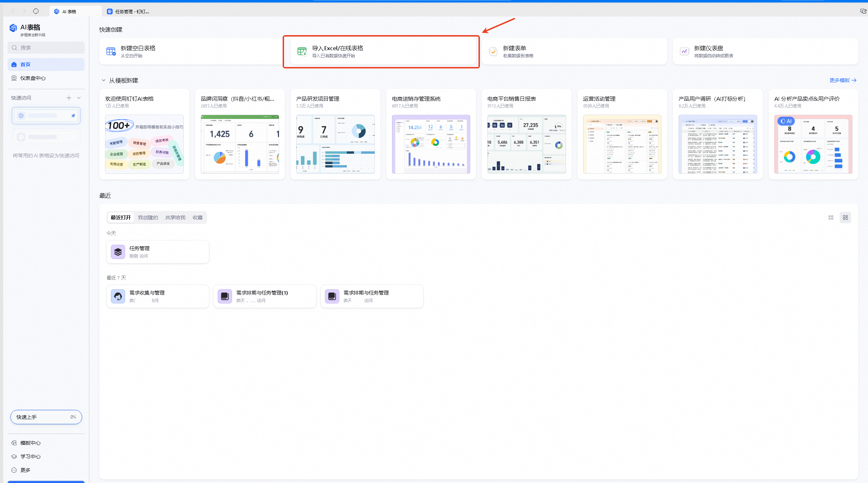Click the plus icon beside 快速访问
This screenshot has height=483, width=868.
point(69,98)
